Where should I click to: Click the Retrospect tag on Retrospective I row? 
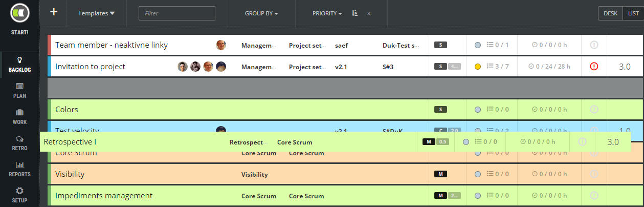coord(247,142)
